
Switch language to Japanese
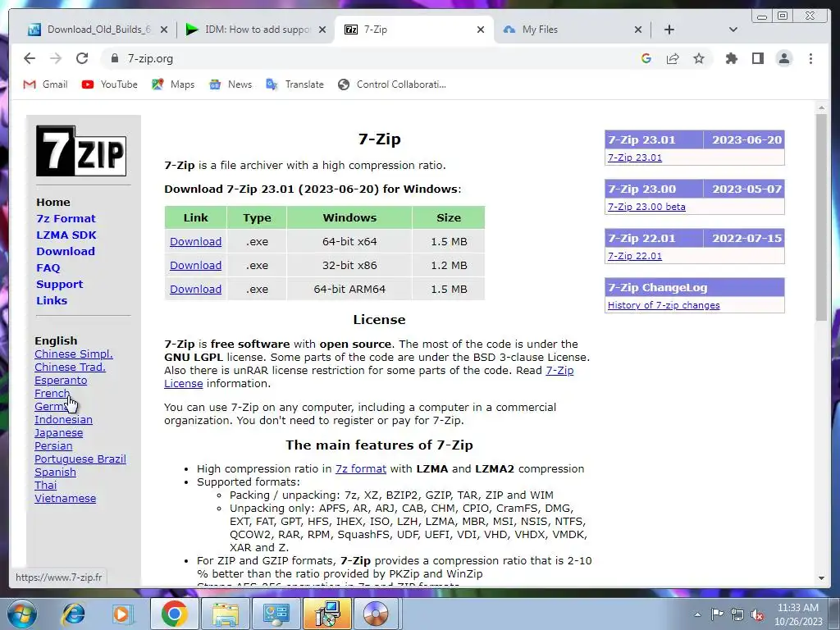tap(58, 433)
